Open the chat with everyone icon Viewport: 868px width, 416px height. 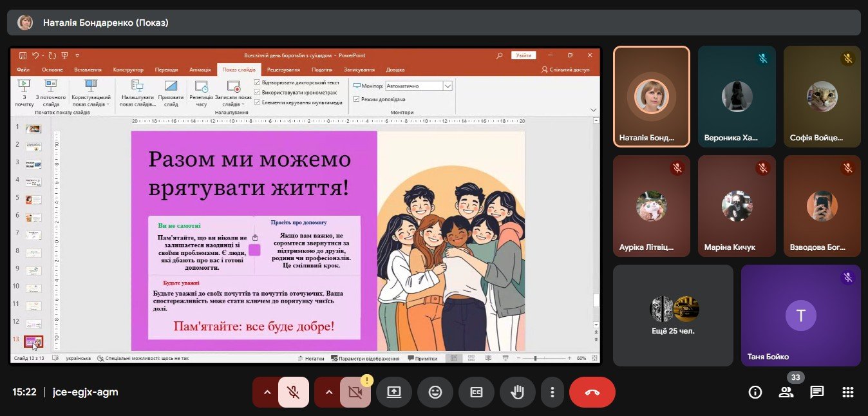click(x=817, y=392)
